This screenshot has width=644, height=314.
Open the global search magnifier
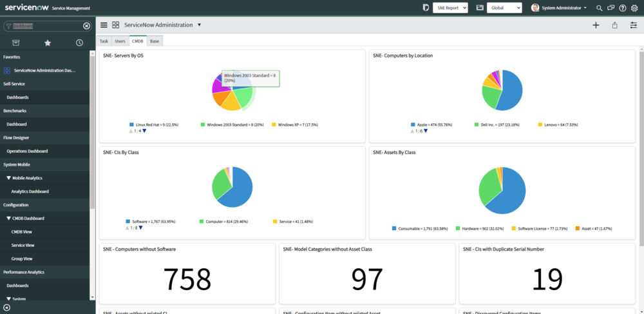tap(600, 8)
